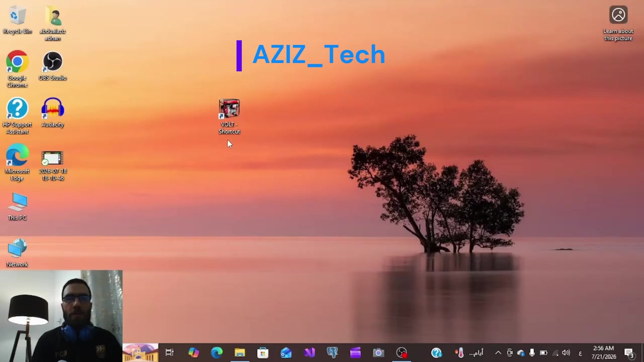Select the Microsoft Edge desktop icon
This screenshot has height=362, width=644.
pos(17,163)
